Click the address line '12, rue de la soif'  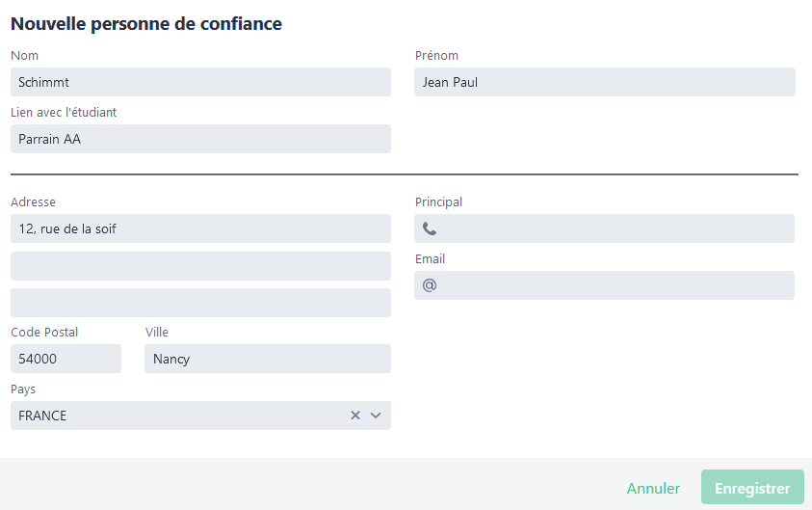(x=200, y=228)
